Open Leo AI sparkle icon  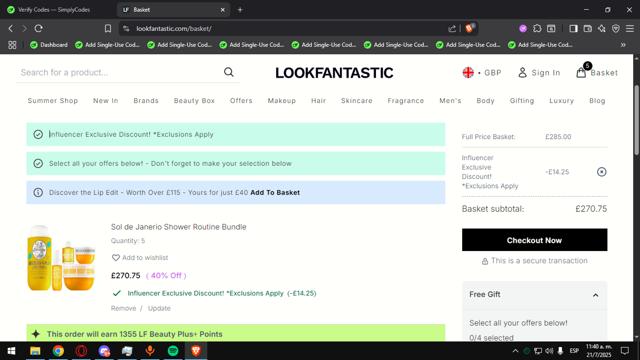[602, 28]
